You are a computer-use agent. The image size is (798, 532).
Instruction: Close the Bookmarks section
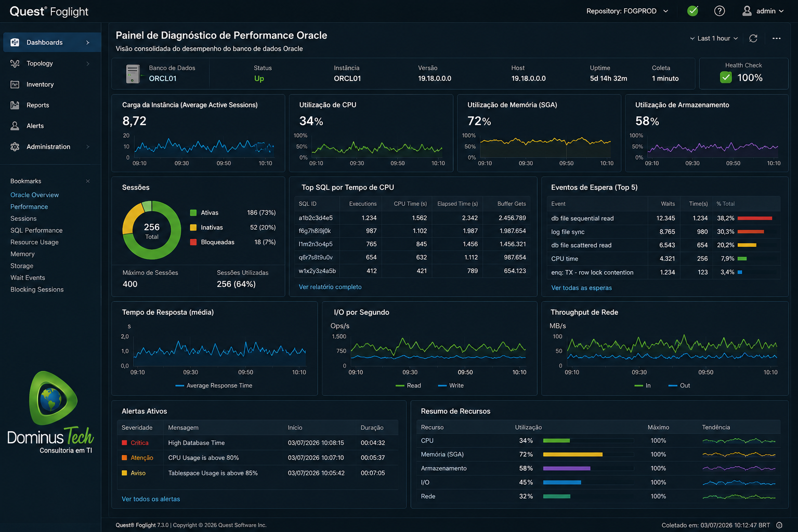88,181
